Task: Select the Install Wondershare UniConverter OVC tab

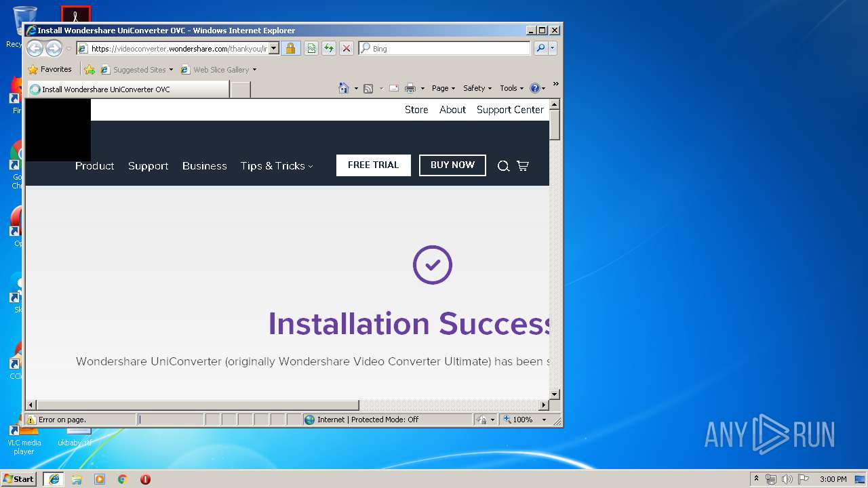Action: click(x=127, y=89)
